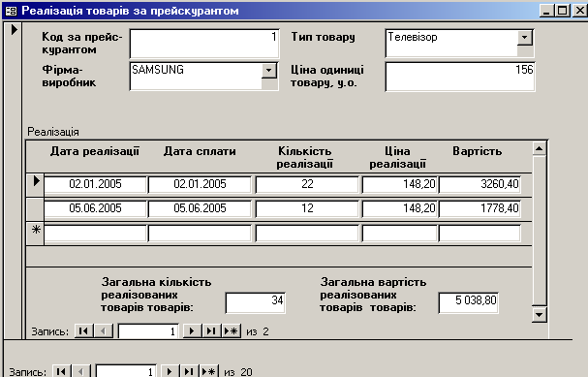588x377 pixels.
Task: Go to previous record in subform navigator
Action: (103, 331)
